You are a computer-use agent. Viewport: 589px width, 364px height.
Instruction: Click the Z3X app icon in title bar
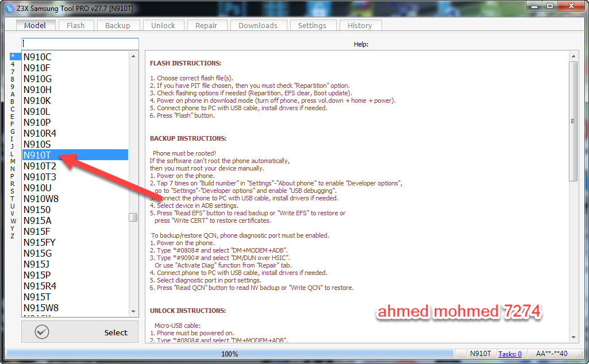[9, 8]
